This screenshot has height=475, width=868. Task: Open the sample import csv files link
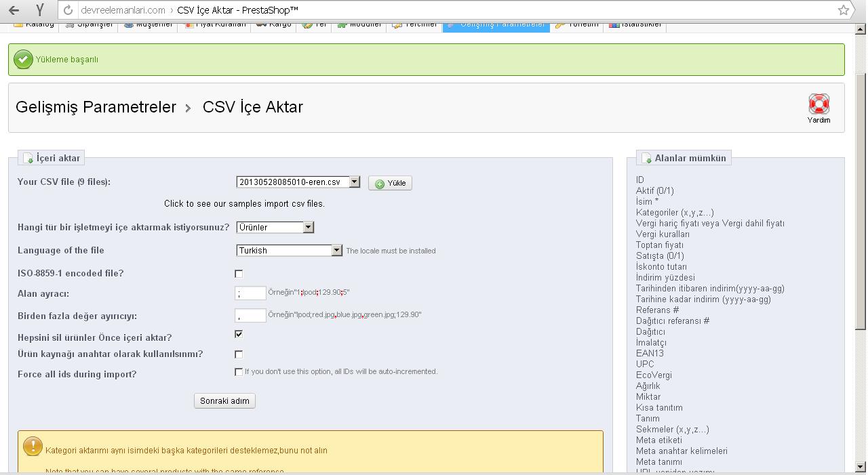click(244, 204)
